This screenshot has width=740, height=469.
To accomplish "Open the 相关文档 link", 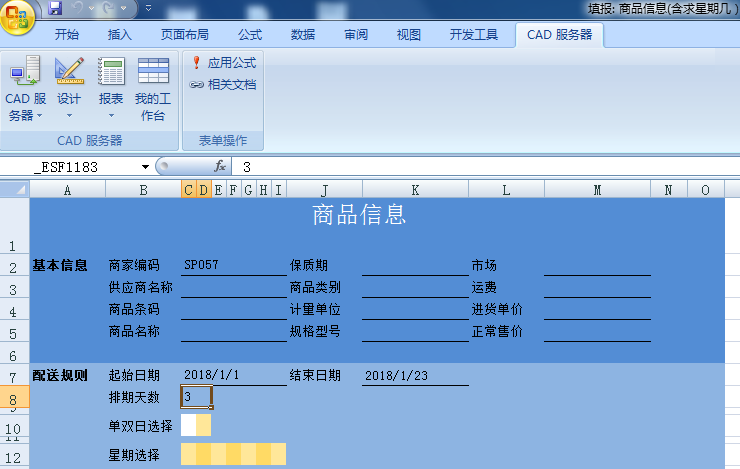I will click(x=223, y=84).
